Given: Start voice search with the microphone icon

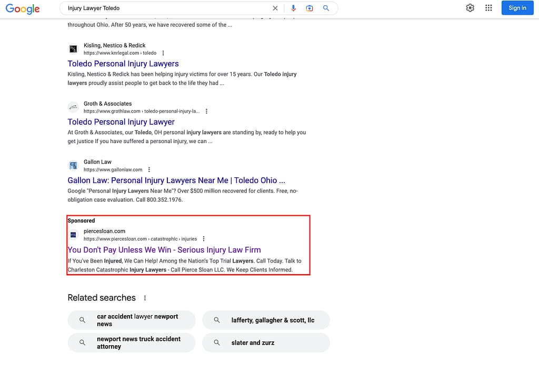Looking at the screenshot, I should click(x=293, y=8).
